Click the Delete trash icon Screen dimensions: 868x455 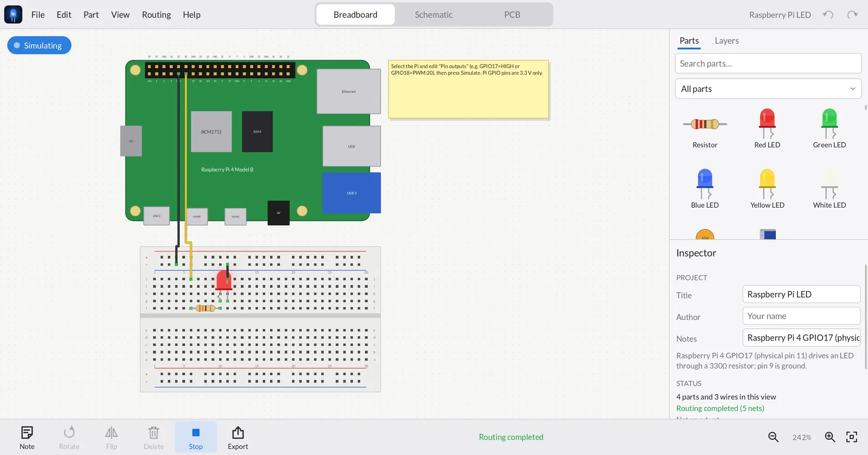point(154,438)
